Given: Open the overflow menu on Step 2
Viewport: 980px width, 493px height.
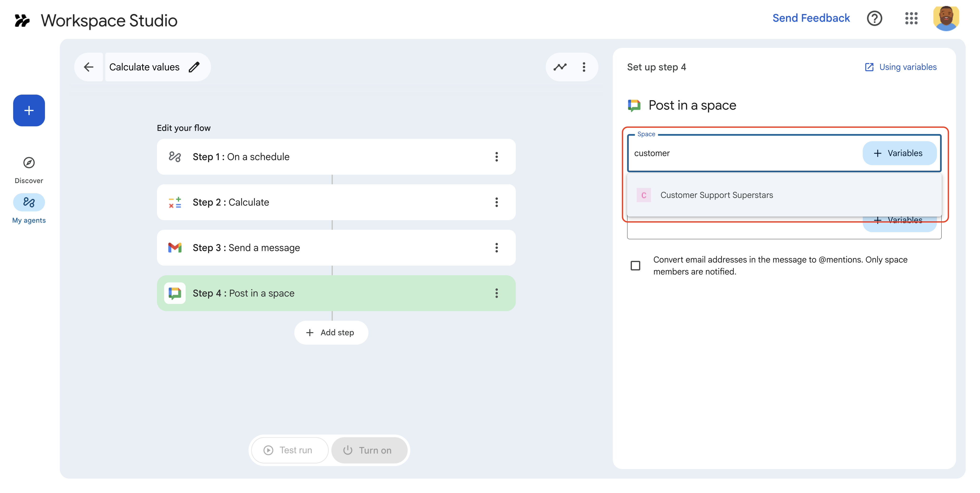Looking at the screenshot, I should pos(496,202).
